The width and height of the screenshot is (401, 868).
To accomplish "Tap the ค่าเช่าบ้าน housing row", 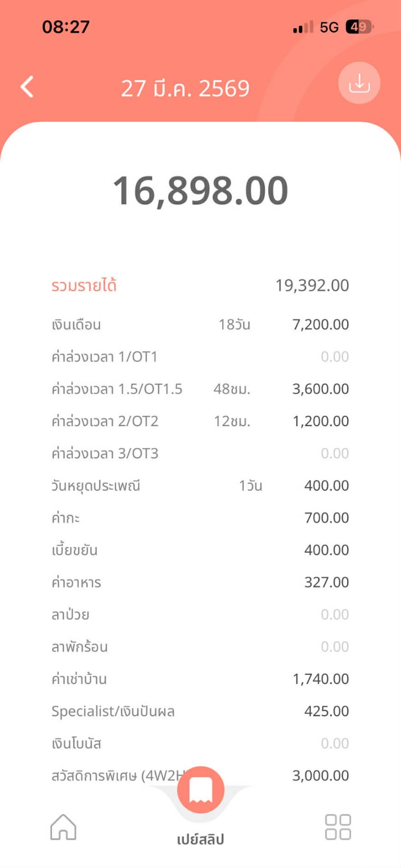I will (x=200, y=679).
